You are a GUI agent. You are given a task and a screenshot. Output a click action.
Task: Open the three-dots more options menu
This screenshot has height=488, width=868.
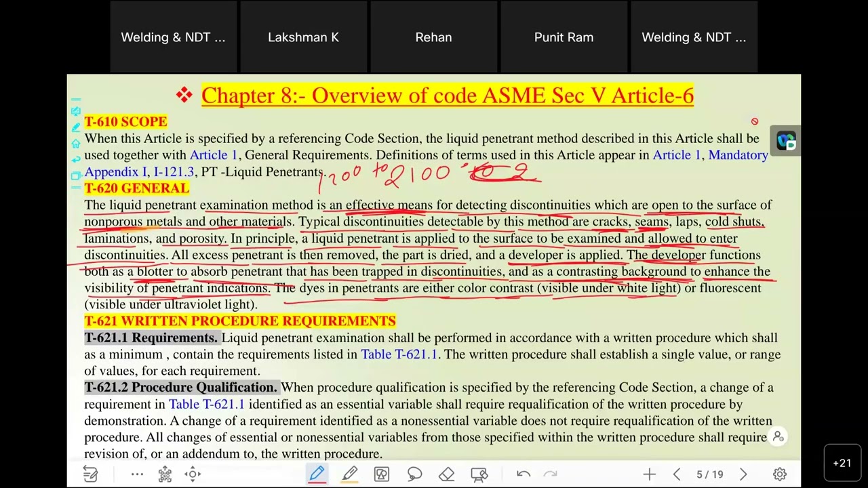[x=137, y=474]
